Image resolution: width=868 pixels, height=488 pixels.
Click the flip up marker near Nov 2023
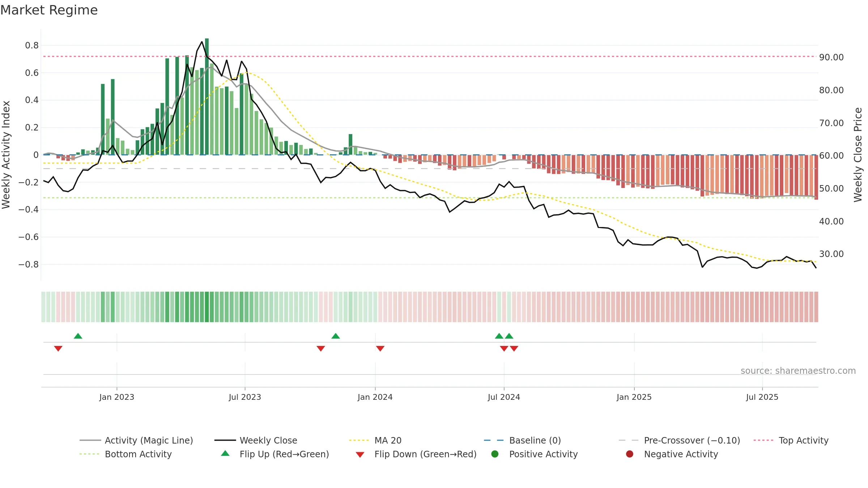pyautogui.click(x=336, y=336)
